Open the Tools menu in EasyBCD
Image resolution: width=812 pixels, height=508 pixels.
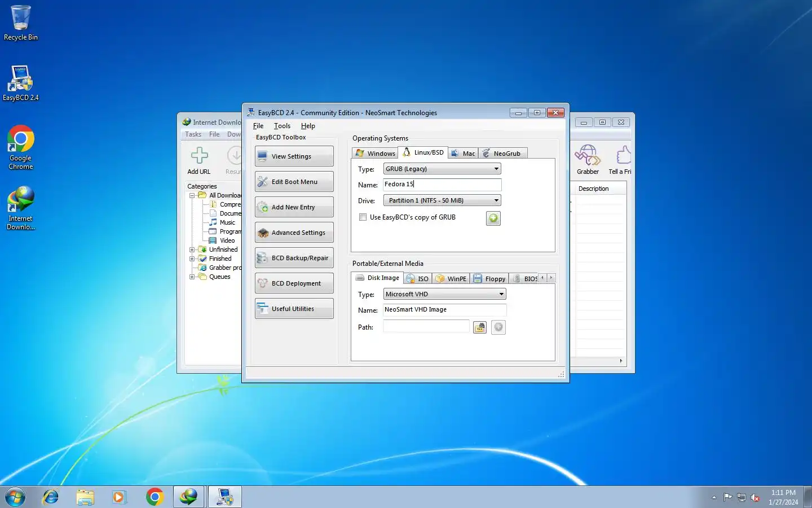coord(282,126)
